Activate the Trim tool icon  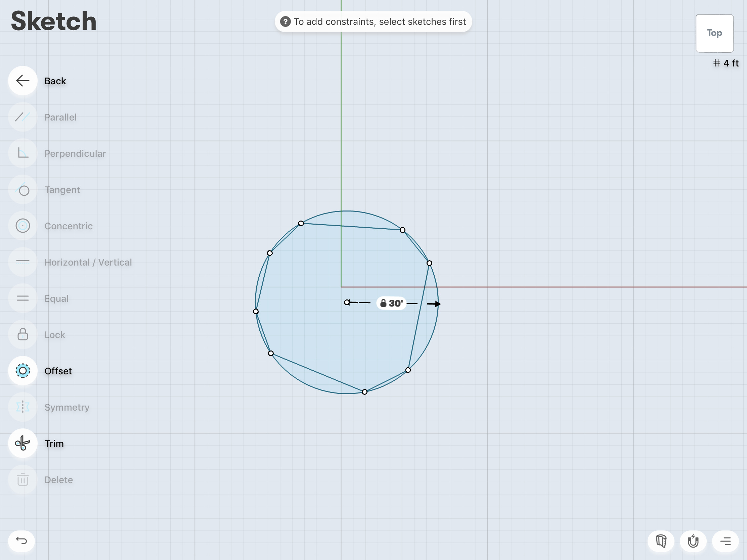point(23,443)
